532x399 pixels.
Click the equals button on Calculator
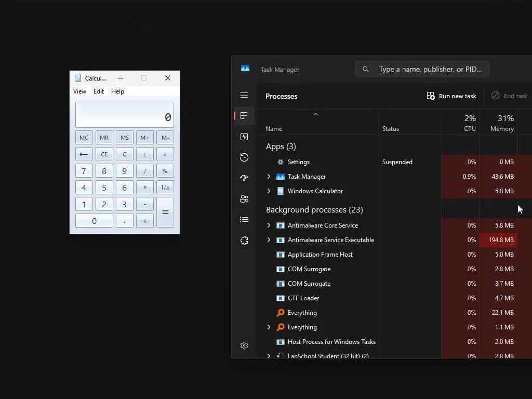(x=165, y=212)
